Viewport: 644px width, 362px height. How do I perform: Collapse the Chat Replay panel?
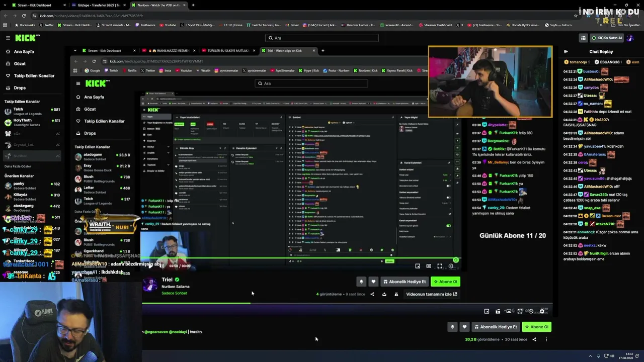pos(566,52)
